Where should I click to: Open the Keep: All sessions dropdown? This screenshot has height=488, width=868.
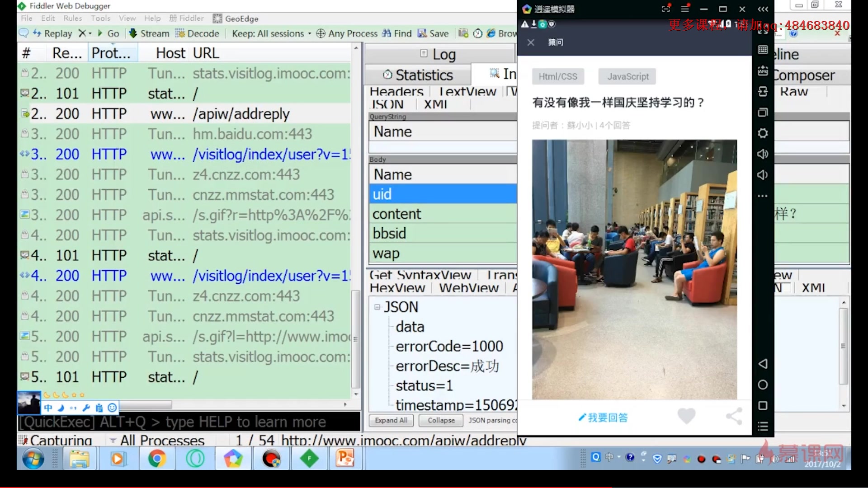[x=271, y=33]
